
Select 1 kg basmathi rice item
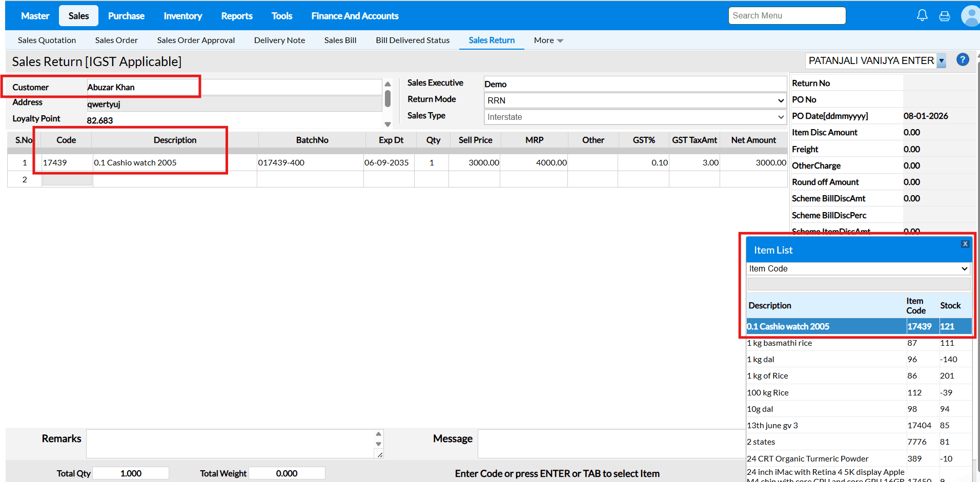(780, 343)
